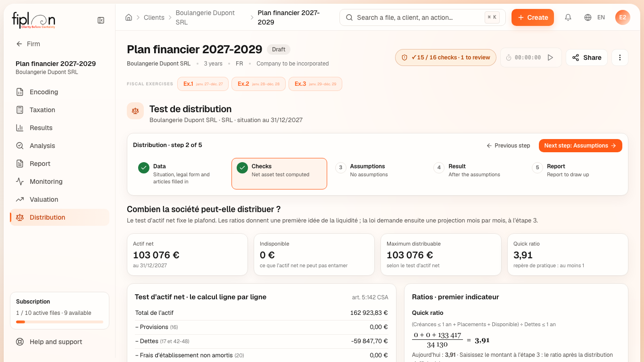This screenshot has width=644, height=362.
Task: Click the scales icon beside Test de distribution
Action: point(135,111)
